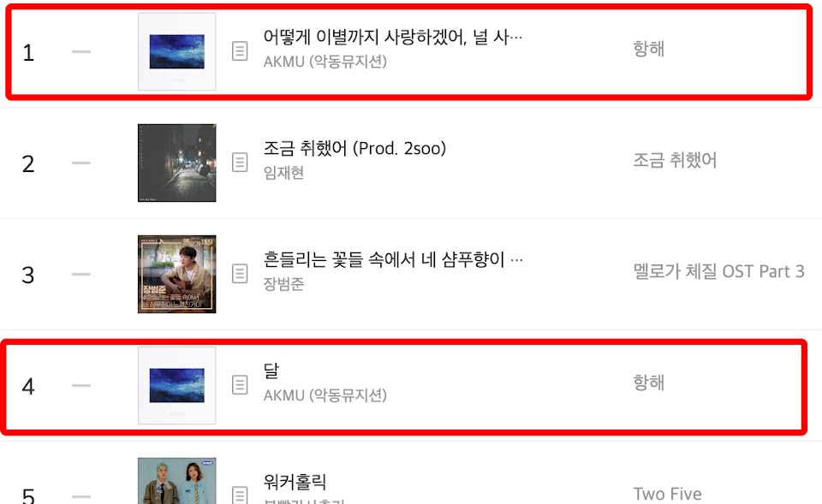Open lyrics icon for 달

tap(240, 385)
